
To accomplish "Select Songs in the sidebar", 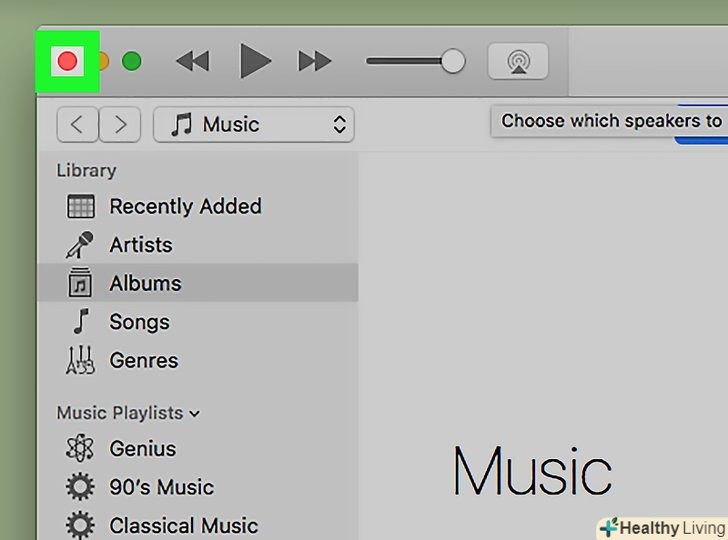I will [197, 322].
